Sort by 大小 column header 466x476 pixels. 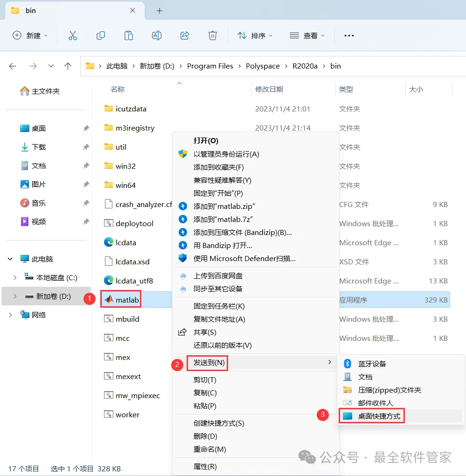(x=416, y=89)
